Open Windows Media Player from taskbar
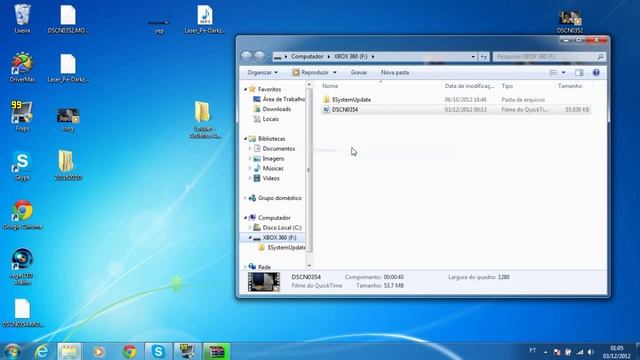The height and width of the screenshot is (360, 640). pyautogui.click(x=98, y=351)
